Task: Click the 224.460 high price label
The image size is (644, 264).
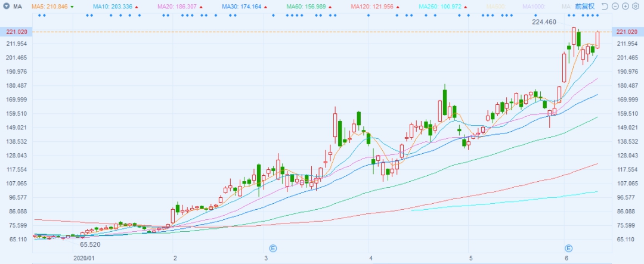Action: [x=544, y=23]
